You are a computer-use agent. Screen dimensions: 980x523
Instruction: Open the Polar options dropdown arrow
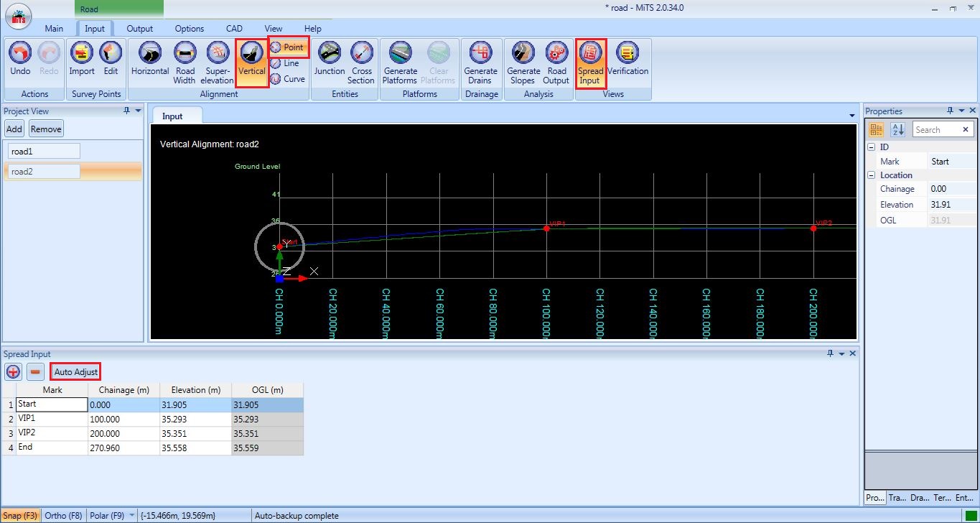pyautogui.click(x=132, y=516)
